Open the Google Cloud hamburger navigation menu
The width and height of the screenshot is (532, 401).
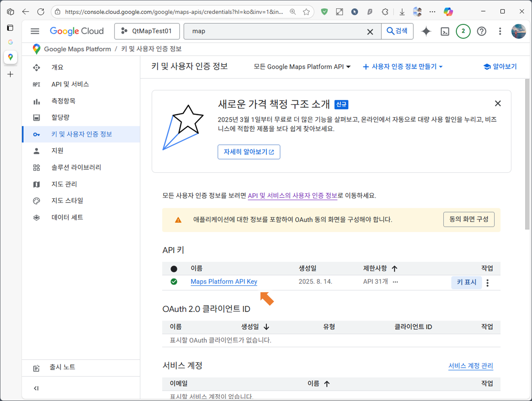(35, 31)
